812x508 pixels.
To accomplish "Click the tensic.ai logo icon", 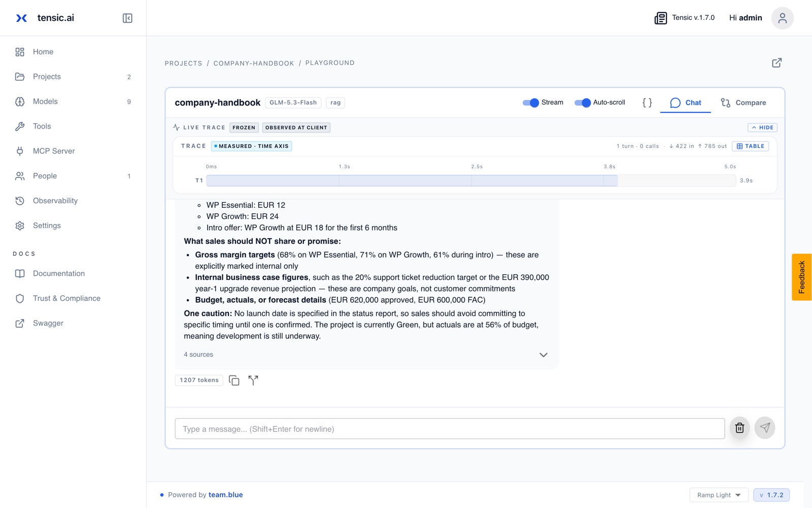I will pyautogui.click(x=21, y=18).
